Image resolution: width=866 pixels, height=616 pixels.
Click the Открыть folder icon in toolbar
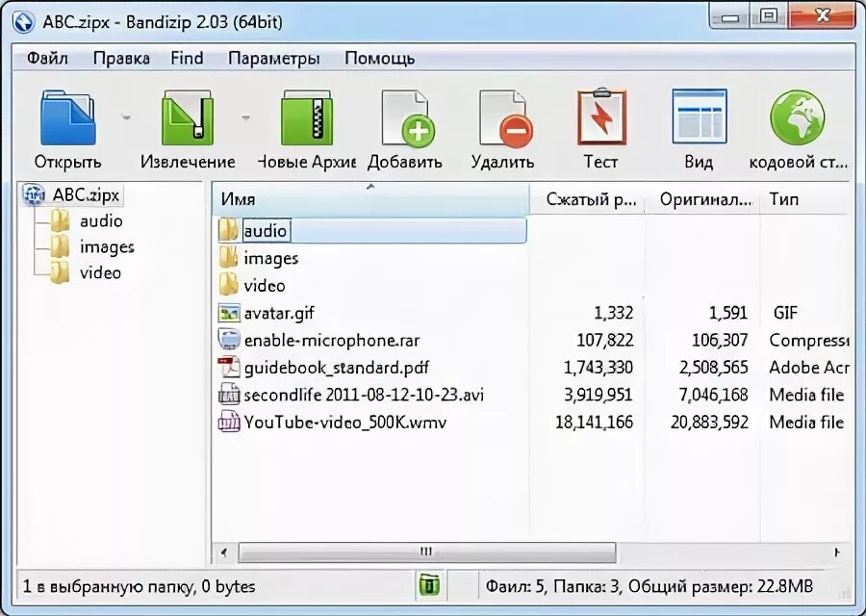click(68, 117)
